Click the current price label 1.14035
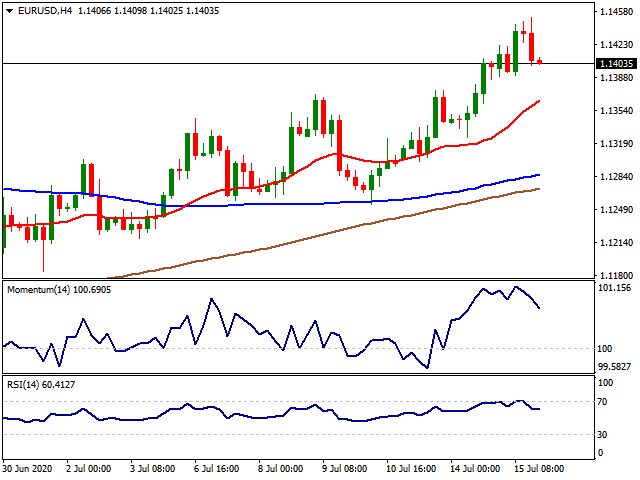This screenshot has height=480, width=640. 616,64
